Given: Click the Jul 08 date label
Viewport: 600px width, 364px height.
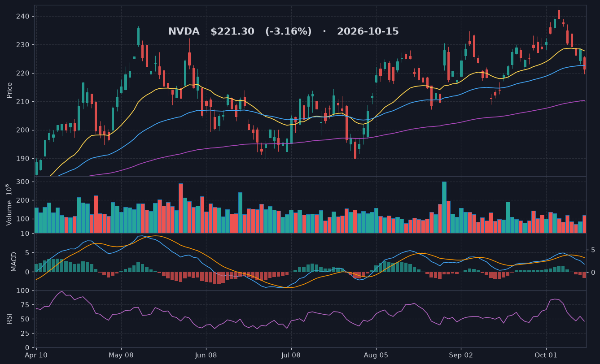Looking at the screenshot, I should point(291,355).
